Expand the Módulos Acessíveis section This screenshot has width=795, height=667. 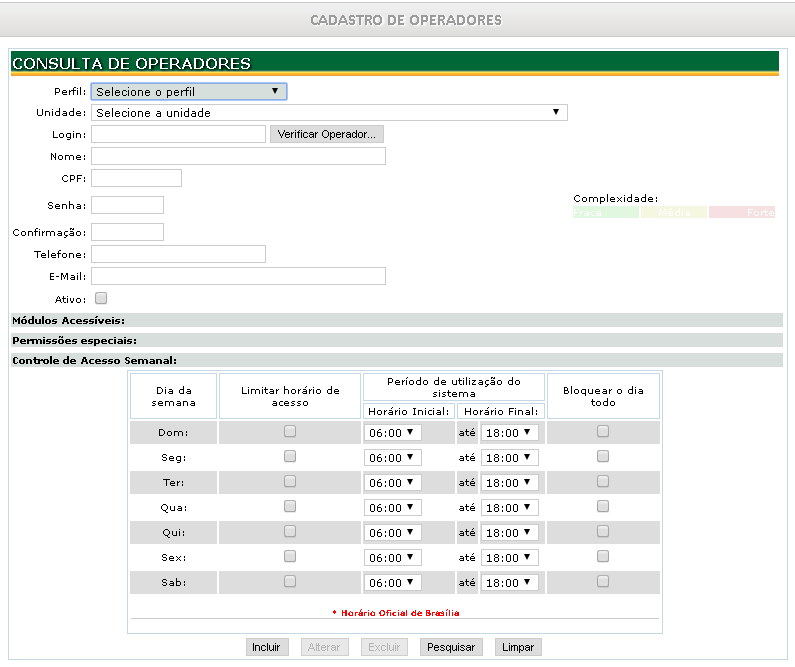68,321
